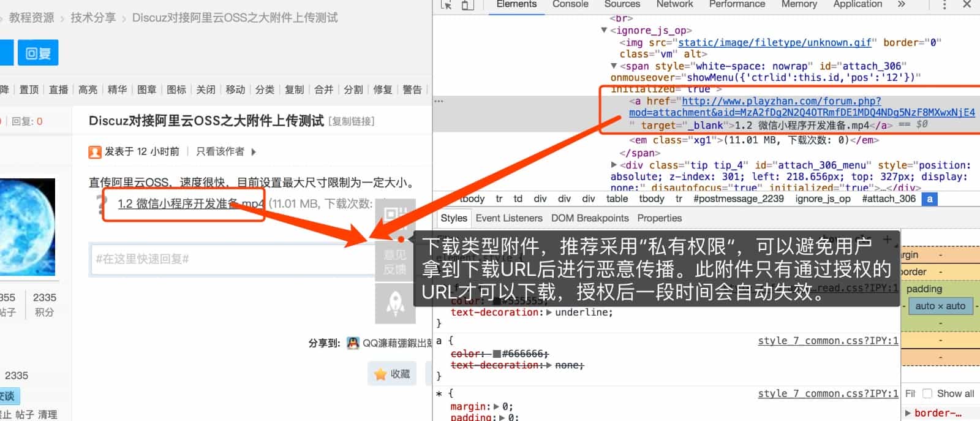Open attachment 1.2 微信小程序开发准备.mp4
This screenshot has width=980, height=421.
coord(191,203)
